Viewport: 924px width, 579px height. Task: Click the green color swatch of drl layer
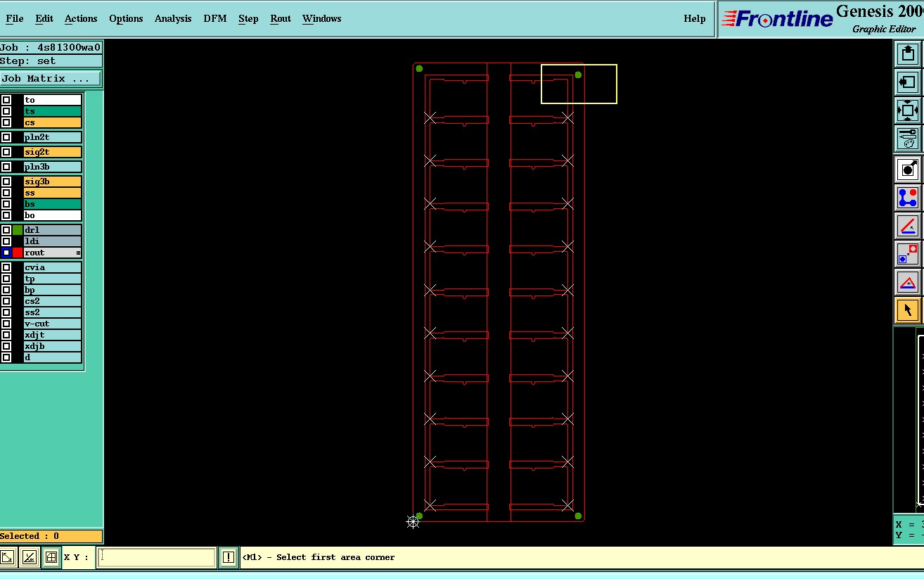tap(18, 230)
